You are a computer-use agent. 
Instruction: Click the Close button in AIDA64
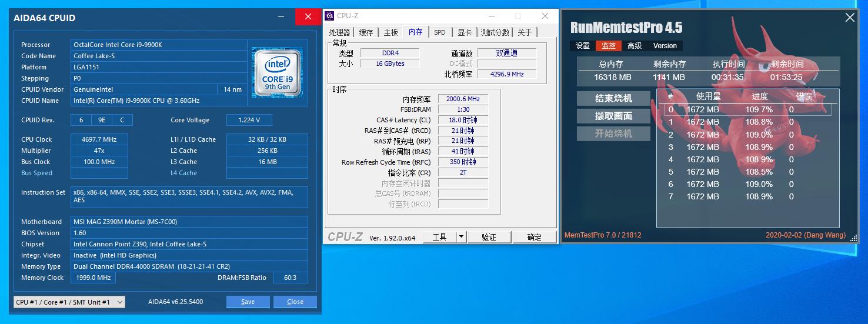[x=295, y=302]
